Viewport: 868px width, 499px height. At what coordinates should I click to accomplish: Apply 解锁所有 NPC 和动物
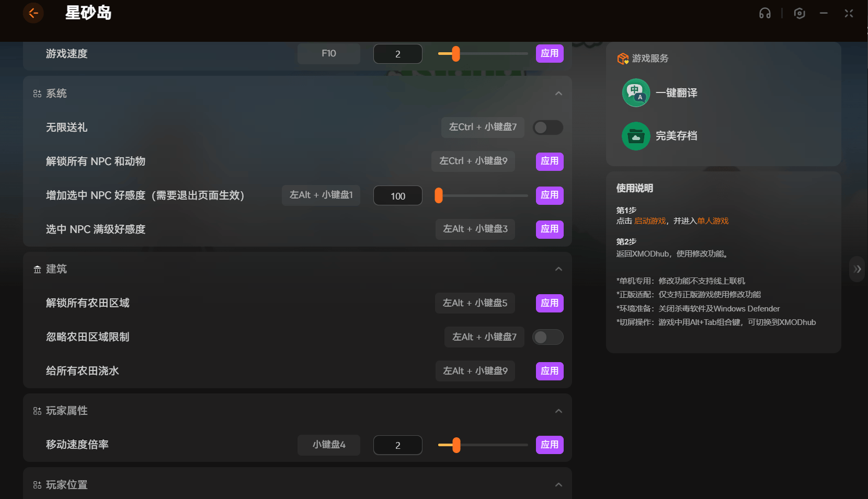[549, 161]
